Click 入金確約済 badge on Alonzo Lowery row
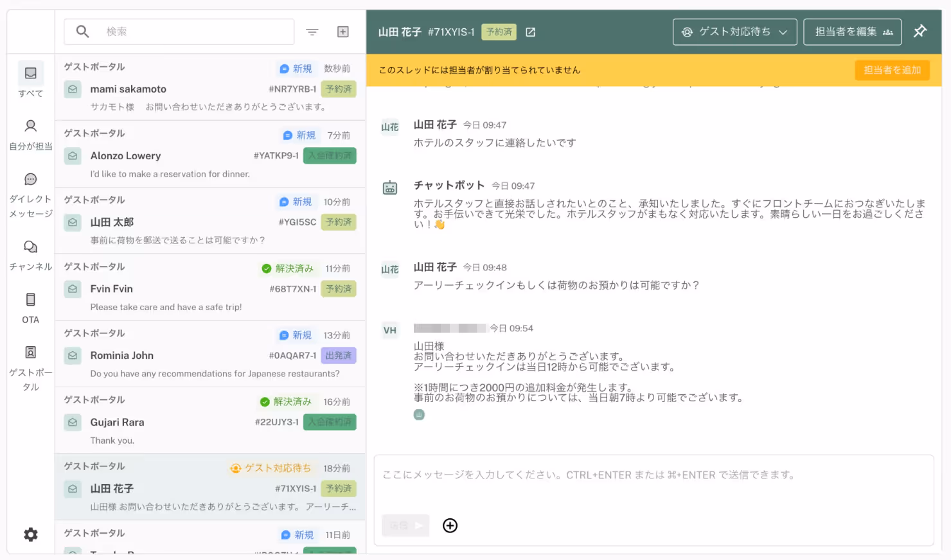This screenshot has width=951, height=560. coord(330,155)
